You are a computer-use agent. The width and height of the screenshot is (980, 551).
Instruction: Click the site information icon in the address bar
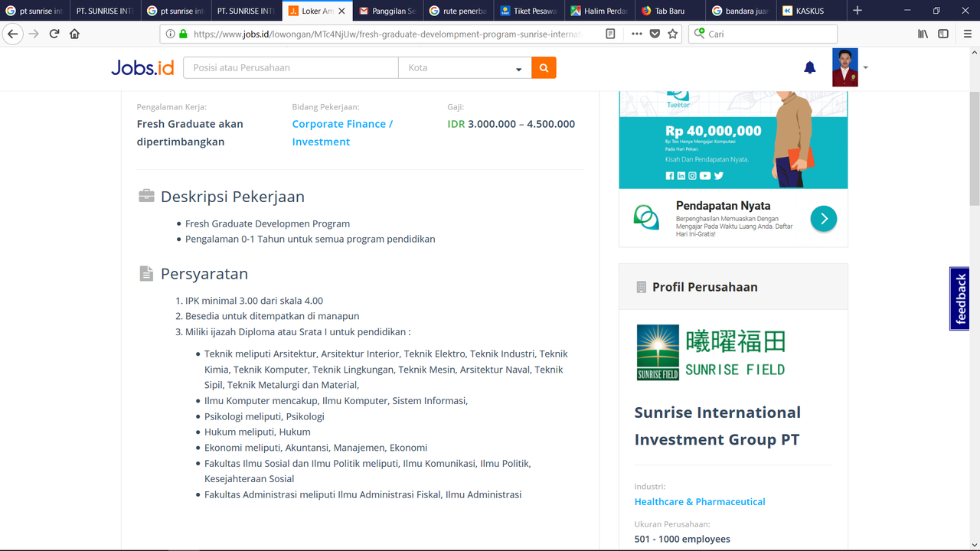click(x=169, y=34)
